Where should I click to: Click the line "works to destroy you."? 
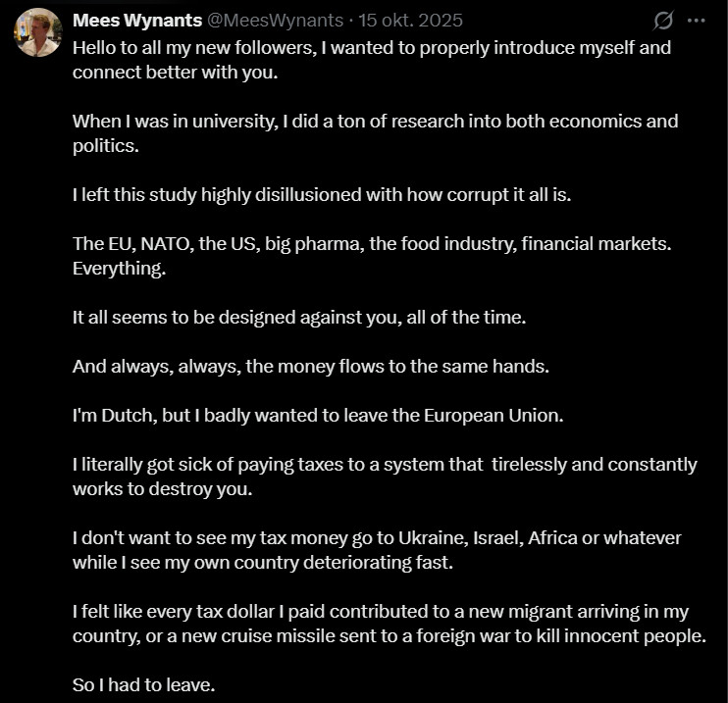tap(162, 488)
